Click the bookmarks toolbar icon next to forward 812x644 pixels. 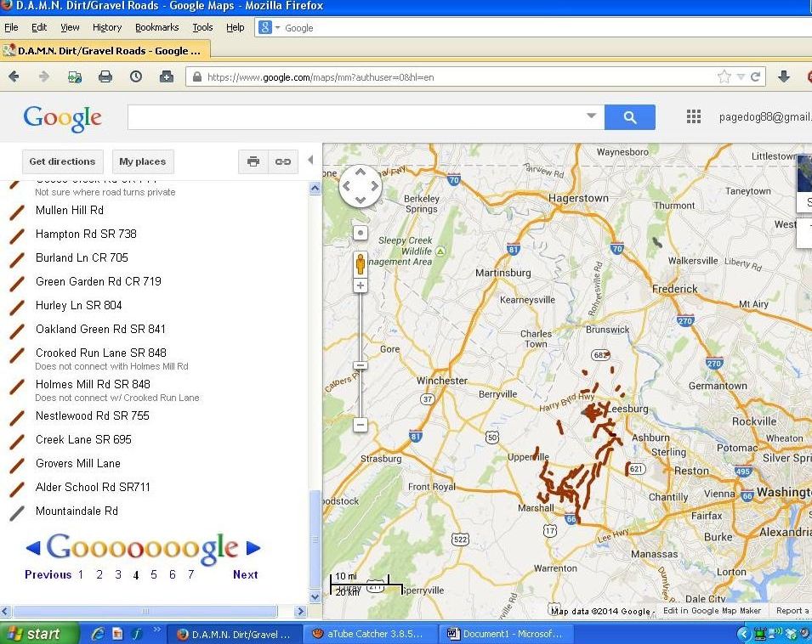coord(75,77)
